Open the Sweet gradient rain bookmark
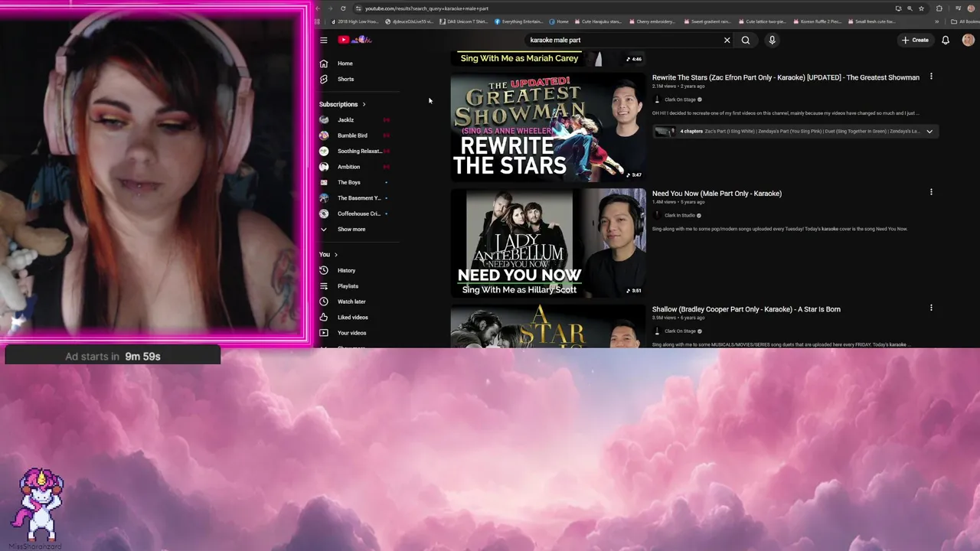 (x=707, y=21)
